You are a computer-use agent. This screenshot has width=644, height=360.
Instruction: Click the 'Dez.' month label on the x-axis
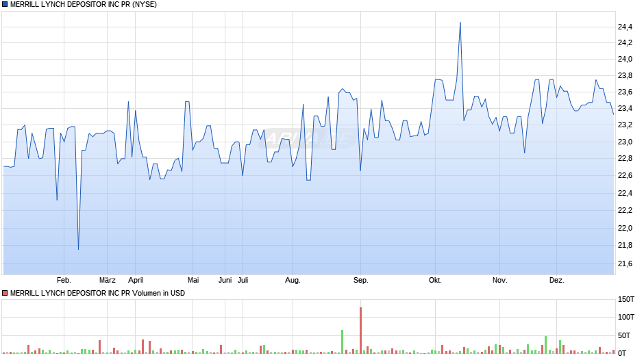click(557, 281)
